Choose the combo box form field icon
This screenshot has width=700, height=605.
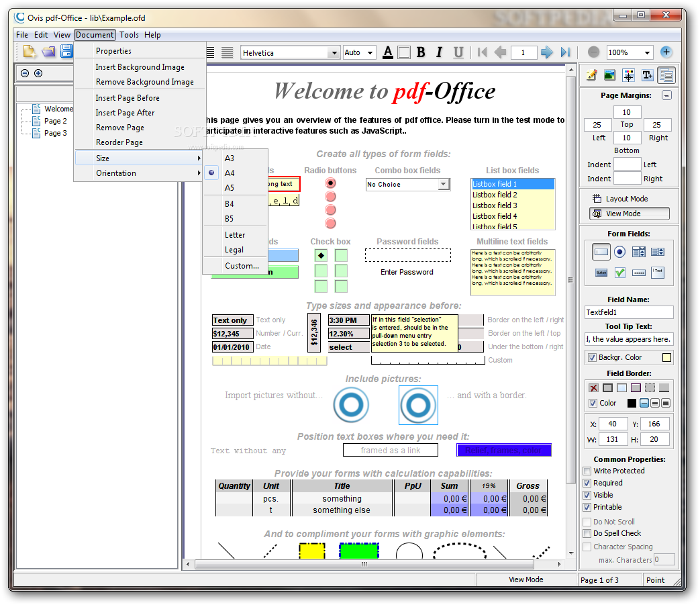[638, 252]
